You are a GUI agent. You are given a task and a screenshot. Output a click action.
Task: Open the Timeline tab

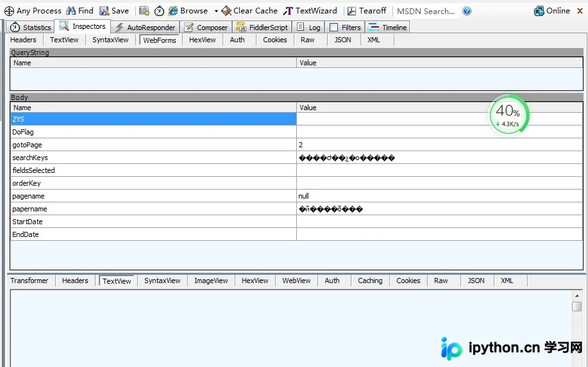[387, 28]
